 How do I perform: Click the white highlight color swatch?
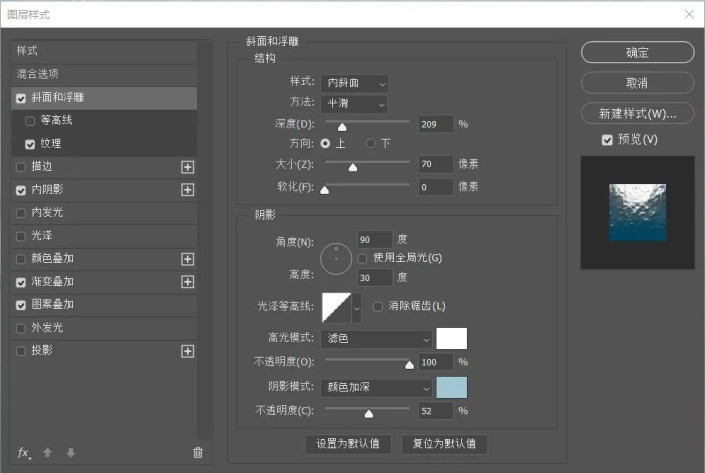pos(451,339)
